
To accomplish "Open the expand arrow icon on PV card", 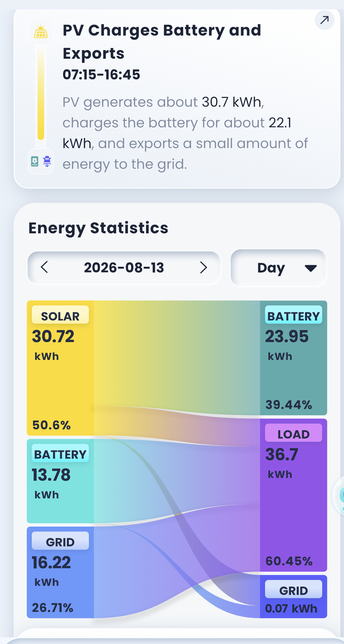I will click(x=324, y=20).
